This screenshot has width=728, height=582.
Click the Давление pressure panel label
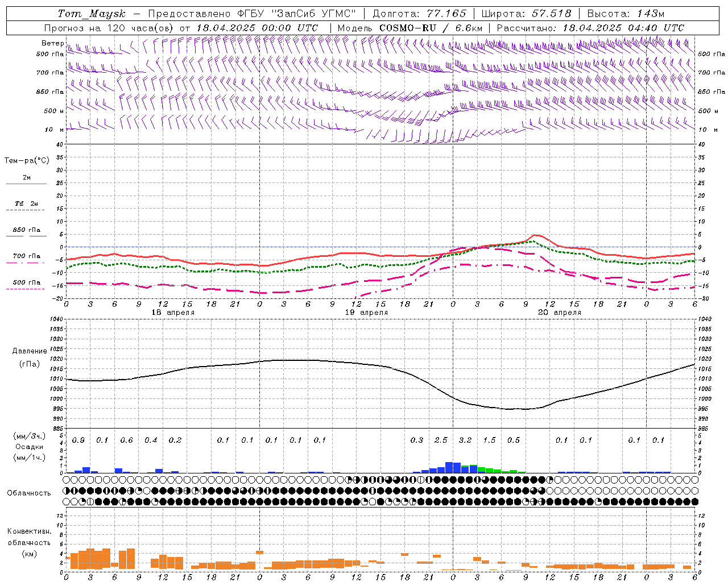pyautogui.click(x=30, y=351)
